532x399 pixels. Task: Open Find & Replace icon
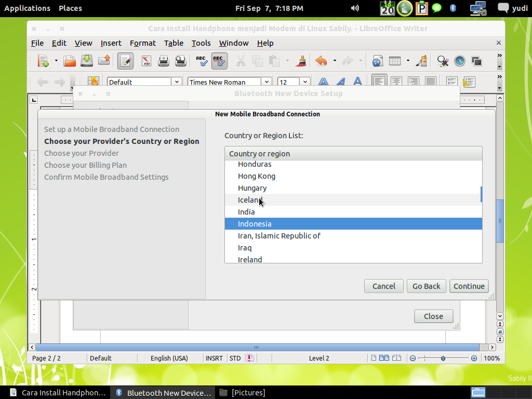tap(443, 61)
